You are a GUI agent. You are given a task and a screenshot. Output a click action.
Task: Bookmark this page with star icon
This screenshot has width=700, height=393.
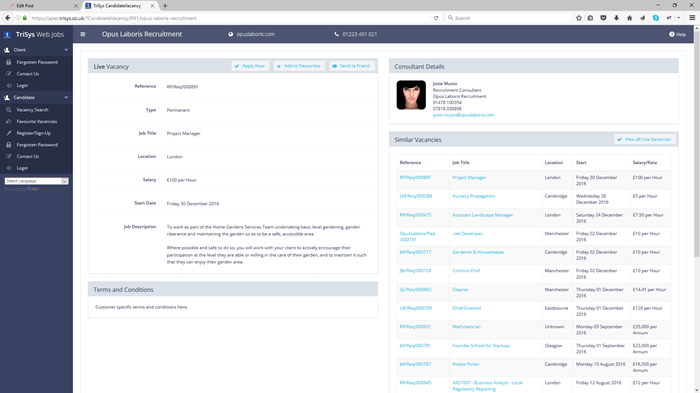coord(579,18)
